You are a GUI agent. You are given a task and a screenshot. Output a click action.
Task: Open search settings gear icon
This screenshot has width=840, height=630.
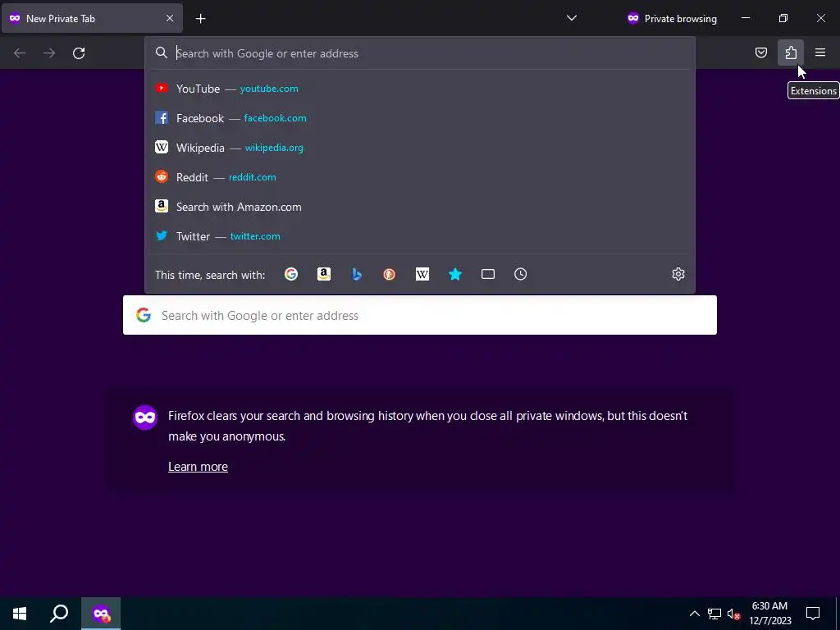(678, 274)
